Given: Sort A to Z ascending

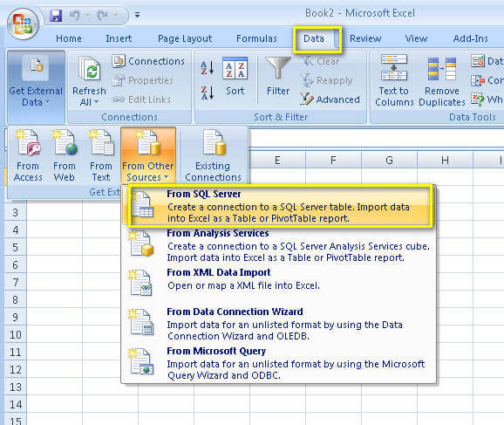Looking at the screenshot, I should tap(208, 67).
